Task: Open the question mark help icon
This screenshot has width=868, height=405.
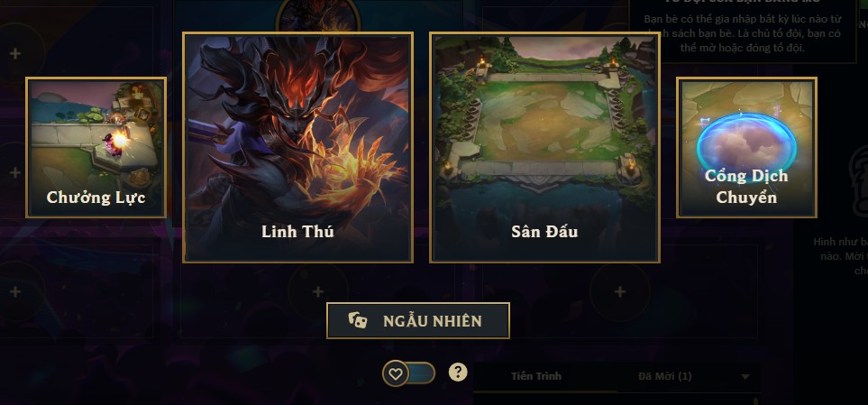Action: click(x=458, y=373)
